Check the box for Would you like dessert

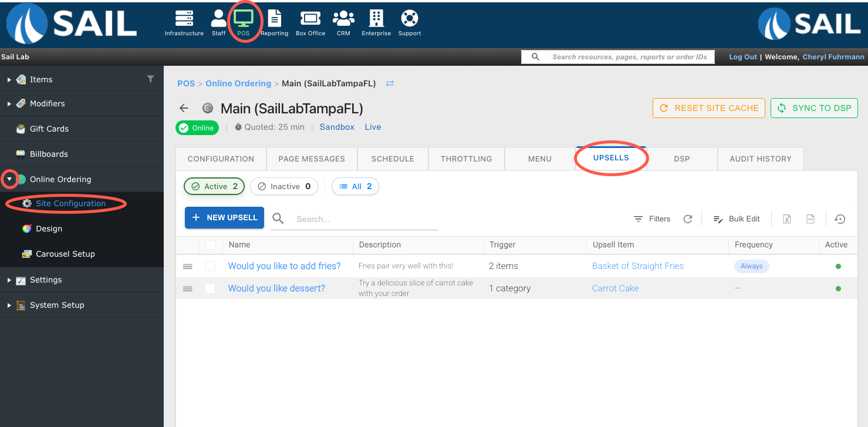click(210, 288)
